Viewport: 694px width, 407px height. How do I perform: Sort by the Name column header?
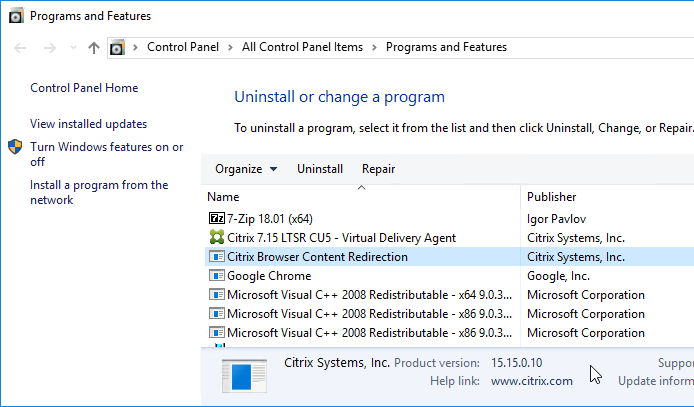pyautogui.click(x=363, y=196)
